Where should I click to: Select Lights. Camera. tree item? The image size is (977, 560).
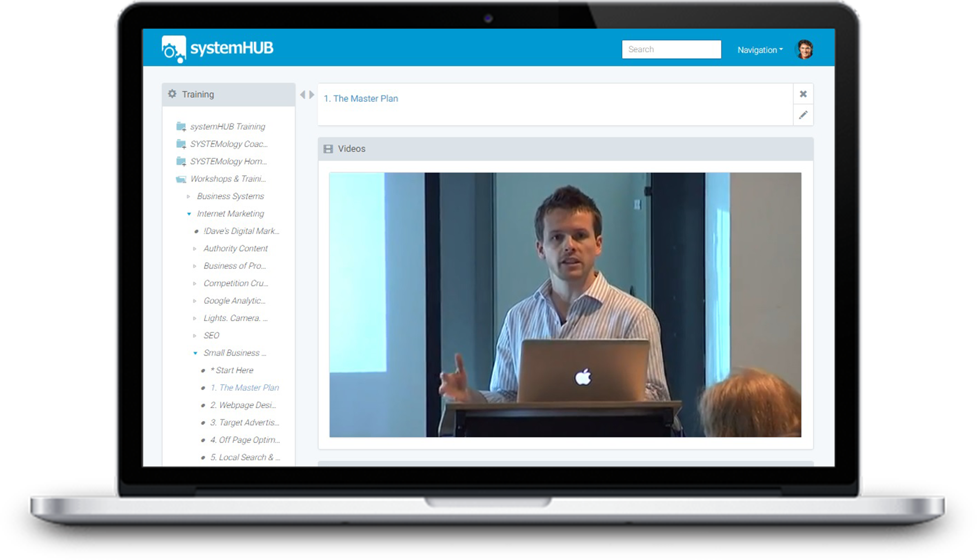pos(235,318)
